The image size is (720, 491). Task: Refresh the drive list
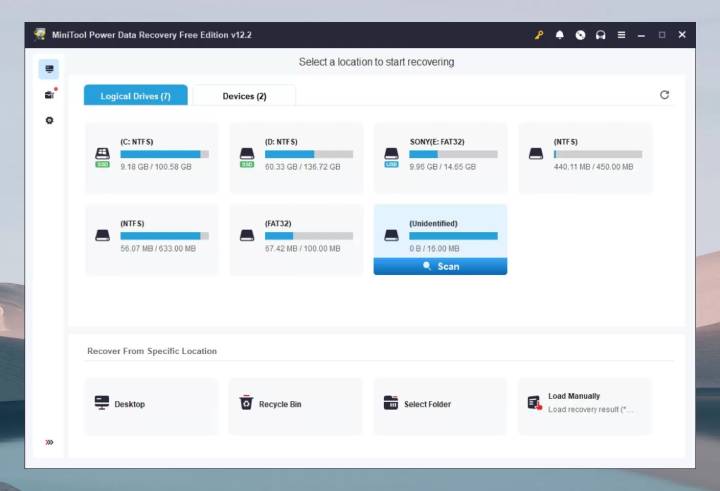664,95
